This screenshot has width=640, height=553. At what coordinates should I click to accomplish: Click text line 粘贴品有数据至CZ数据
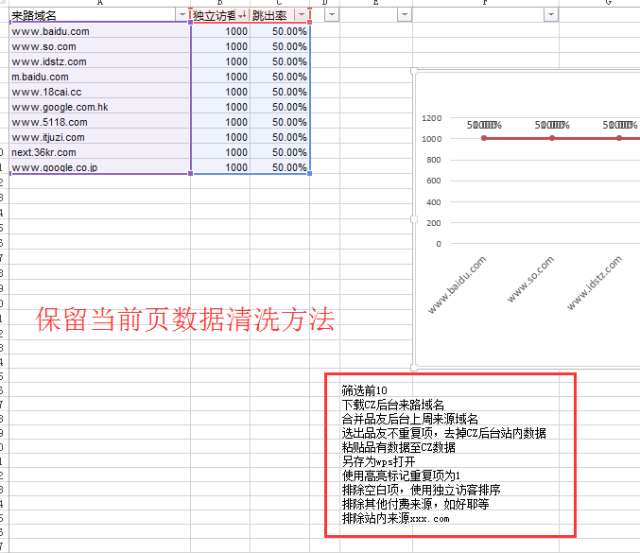398,447
